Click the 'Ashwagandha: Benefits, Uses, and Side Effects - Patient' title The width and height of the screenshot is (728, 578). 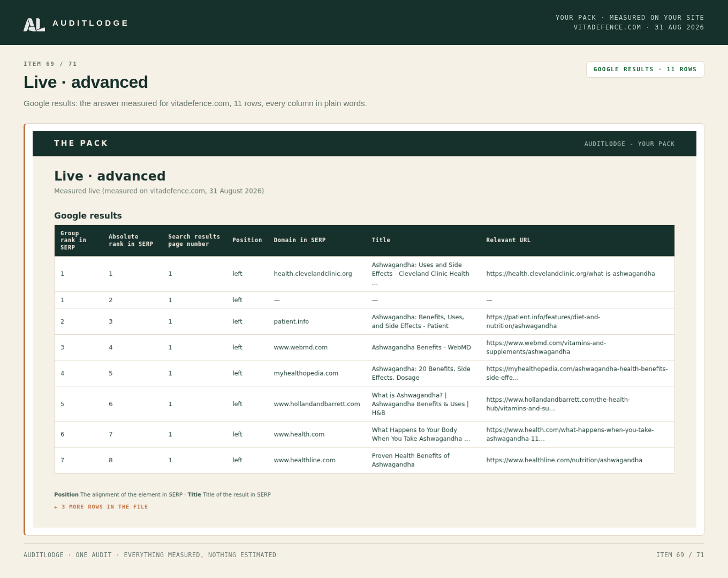418,321
